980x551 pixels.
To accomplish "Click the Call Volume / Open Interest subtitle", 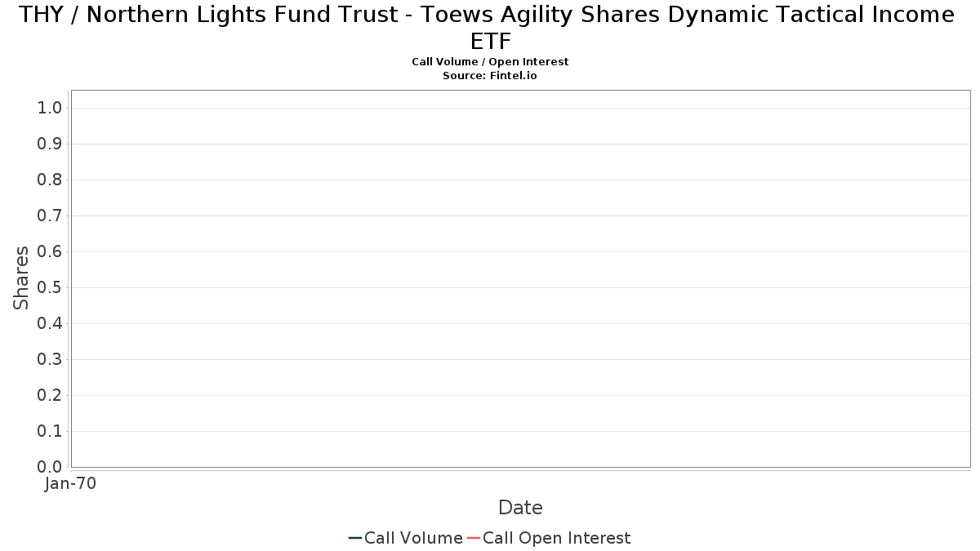I will click(x=490, y=62).
